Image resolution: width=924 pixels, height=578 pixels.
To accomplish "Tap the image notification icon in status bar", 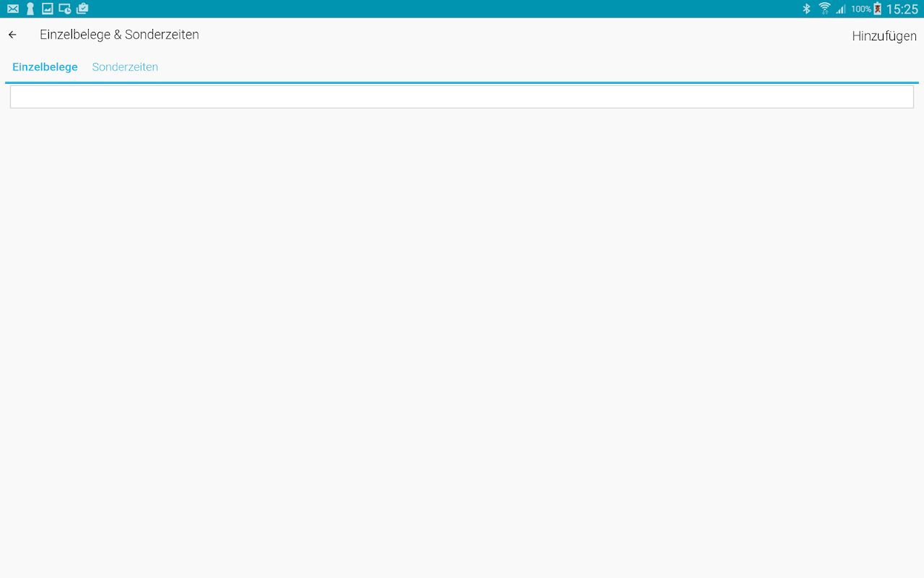I will tap(48, 9).
